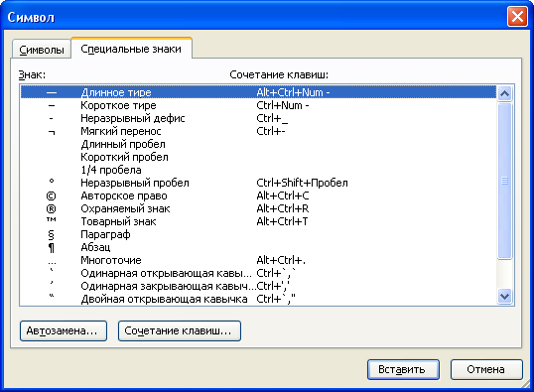Pick the Авторское право entry

258,196
